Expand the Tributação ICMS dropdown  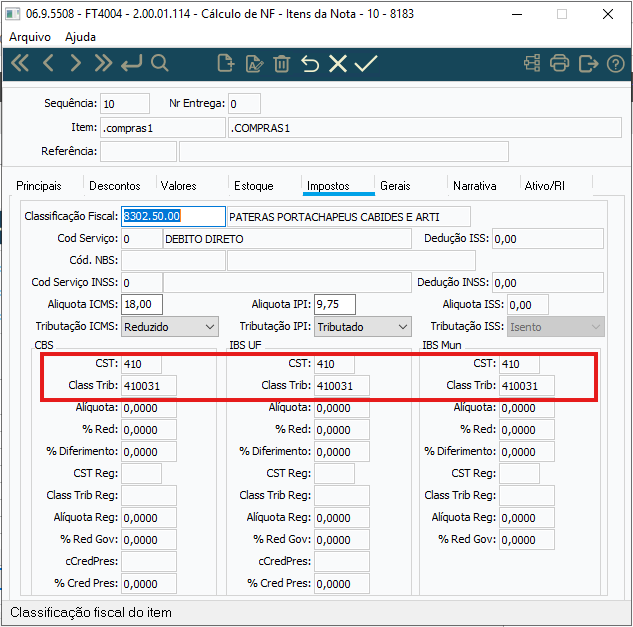pos(170,327)
